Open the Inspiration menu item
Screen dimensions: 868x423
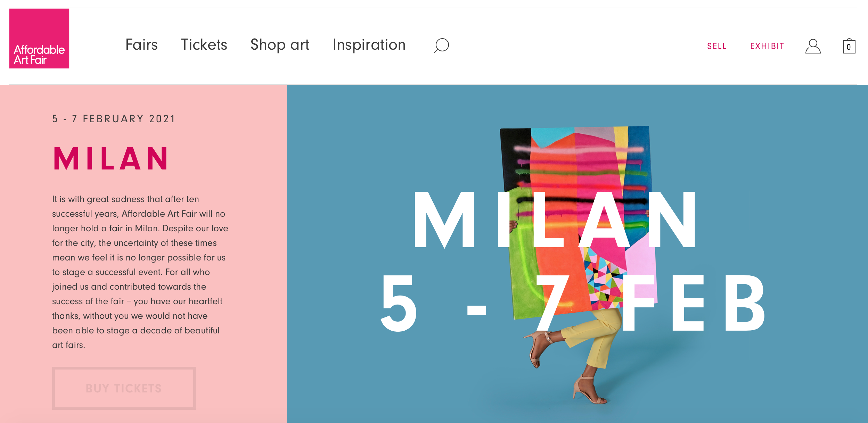[x=369, y=45]
